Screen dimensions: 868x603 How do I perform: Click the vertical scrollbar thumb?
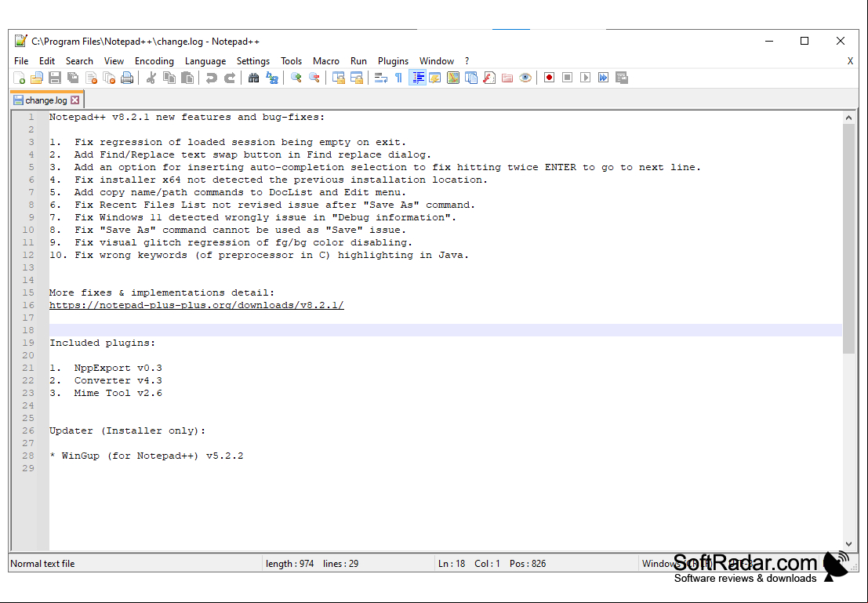[848, 238]
